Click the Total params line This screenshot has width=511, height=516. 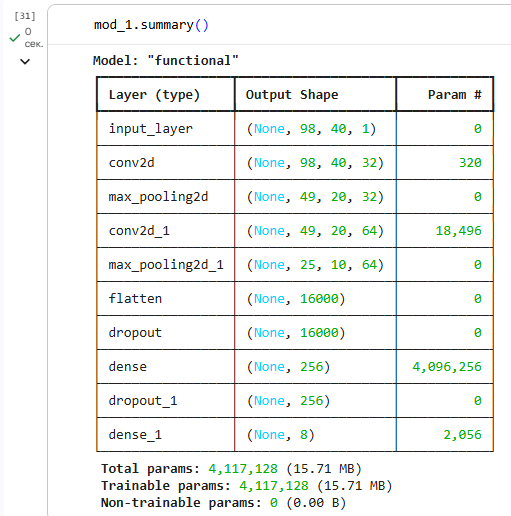[231, 469]
